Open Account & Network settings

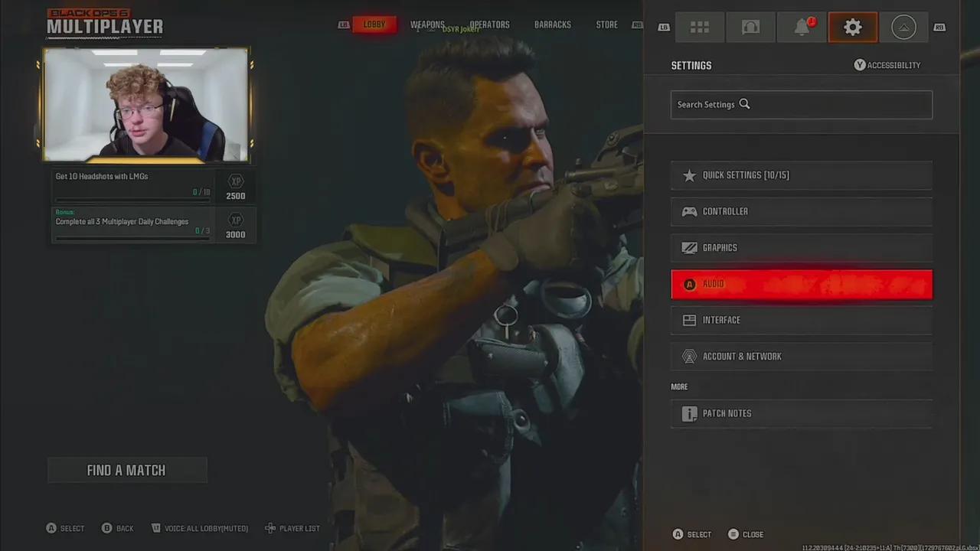click(802, 357)
